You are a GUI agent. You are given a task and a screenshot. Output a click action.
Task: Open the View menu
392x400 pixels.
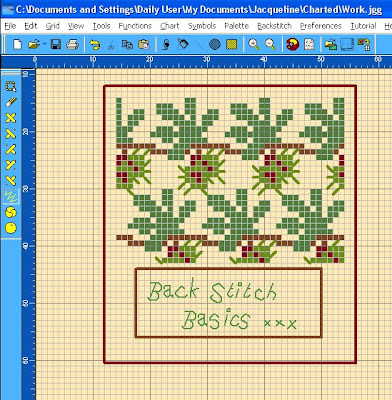click(76, 26)
